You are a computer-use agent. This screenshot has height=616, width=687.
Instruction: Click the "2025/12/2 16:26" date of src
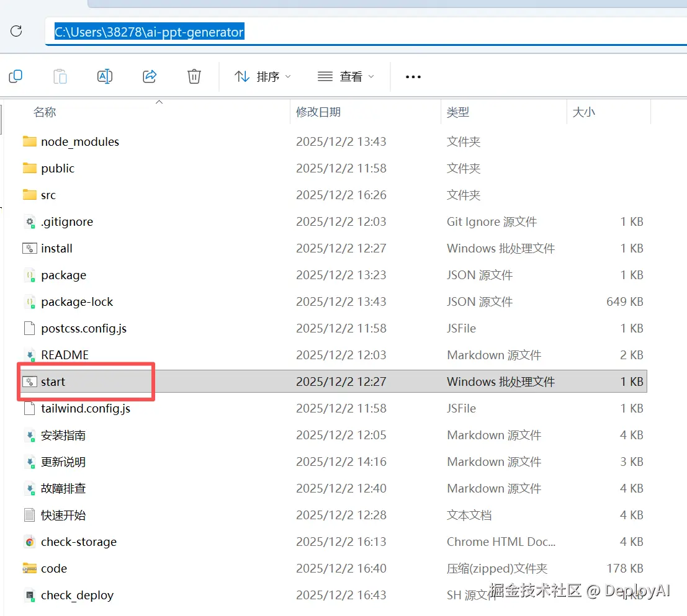[x=341, y=195]
